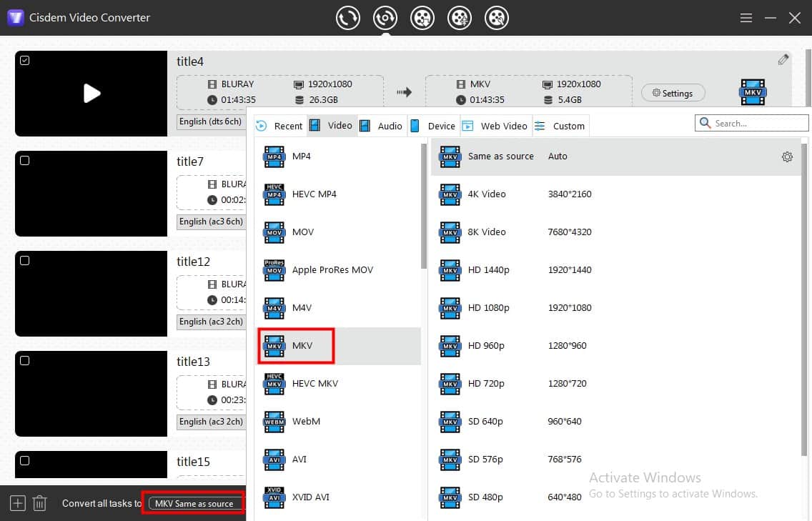Deselect the title4 checkbox

tap(25, 61)
